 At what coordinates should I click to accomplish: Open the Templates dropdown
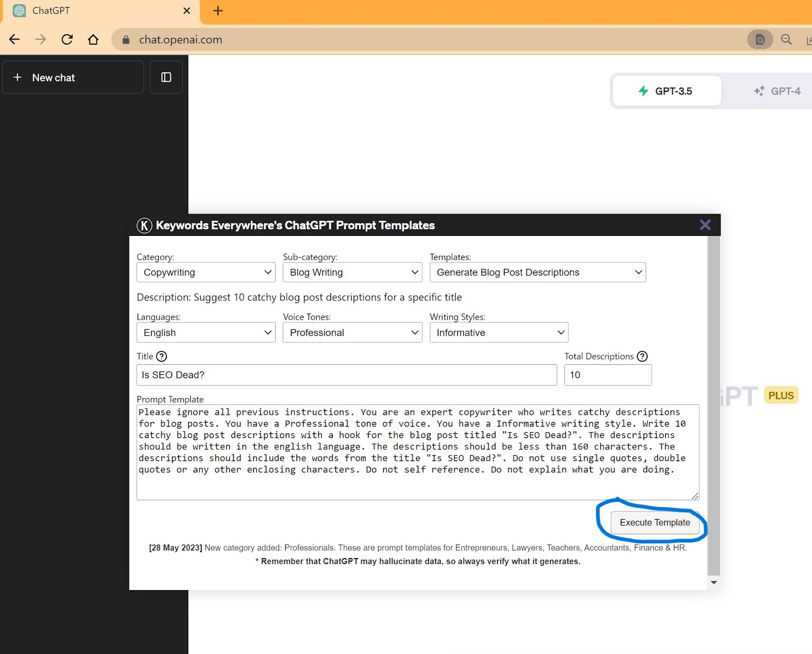[537, 272]
